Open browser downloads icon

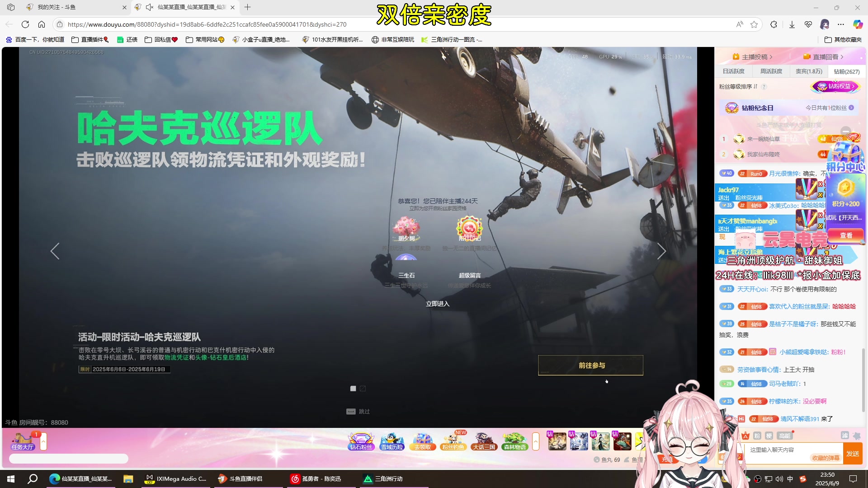(792, 24)
